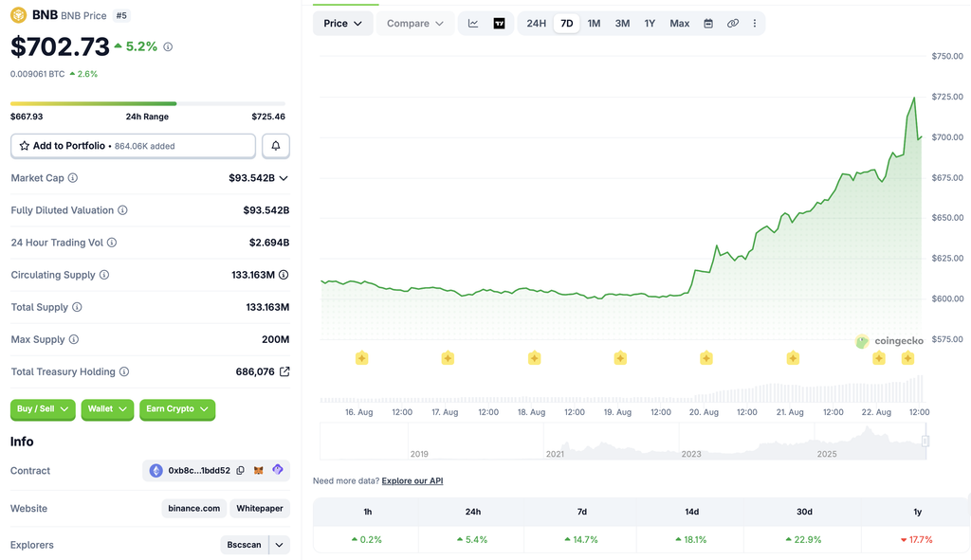Open the Compare dropdown

pos(415,24)
